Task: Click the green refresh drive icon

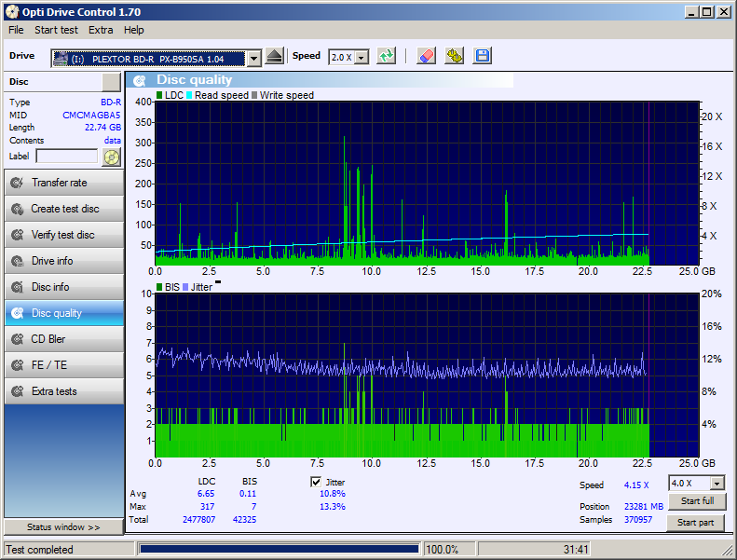Action: tap(387, 56)
